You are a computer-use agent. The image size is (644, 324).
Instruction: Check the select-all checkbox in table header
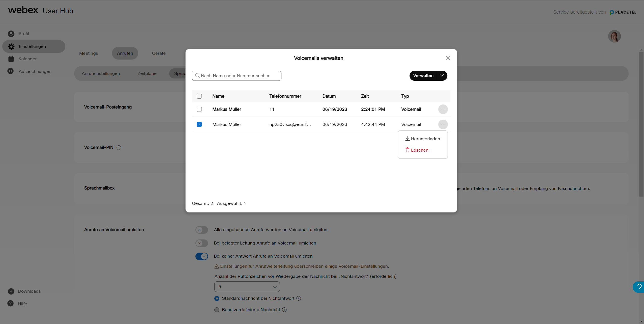click(x=199, y=96)
